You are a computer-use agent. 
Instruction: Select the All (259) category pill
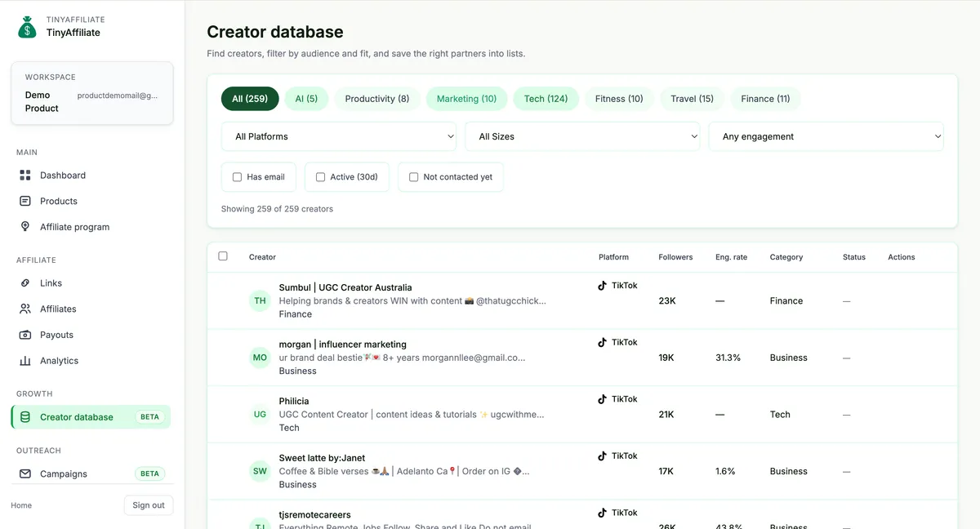click(x=250, y=99)
